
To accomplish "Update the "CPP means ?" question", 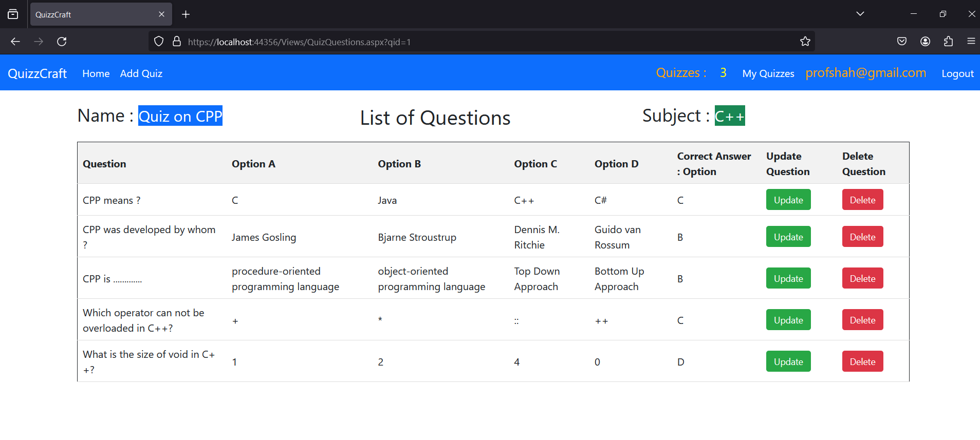I will 788,200.
